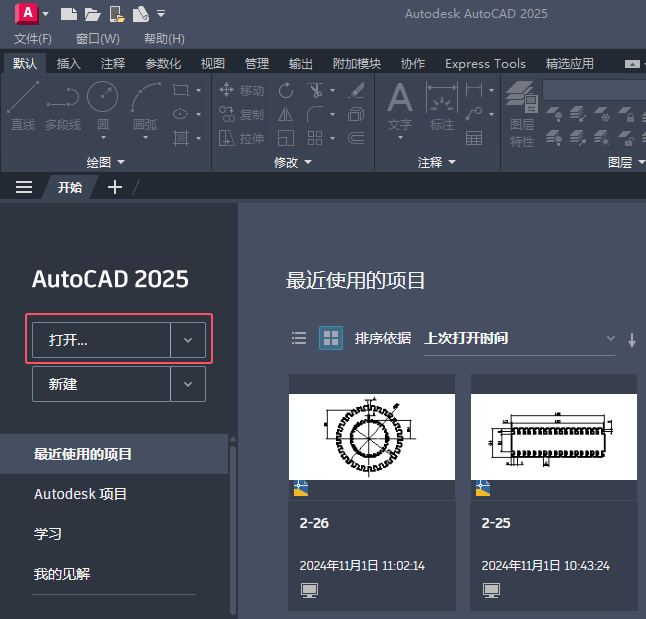Expand the 绘图 panel dropdown
This screenshot has width=646, height=619.
[105, 162]
